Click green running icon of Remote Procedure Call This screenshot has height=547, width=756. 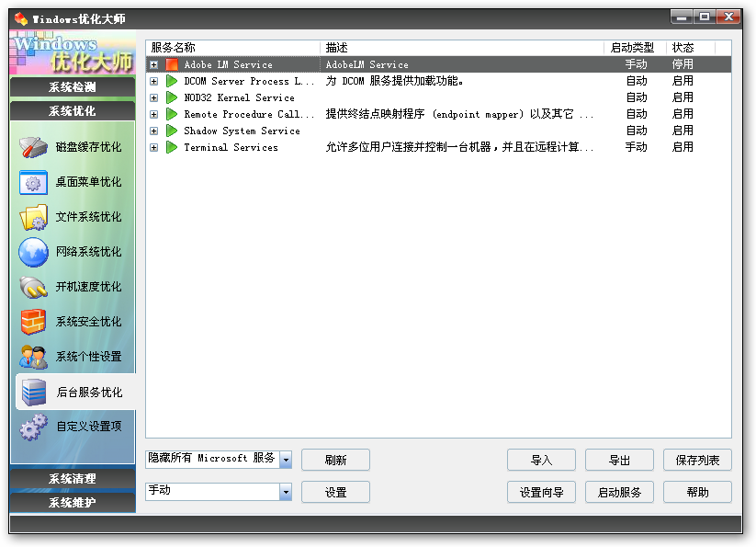[172, 114]
